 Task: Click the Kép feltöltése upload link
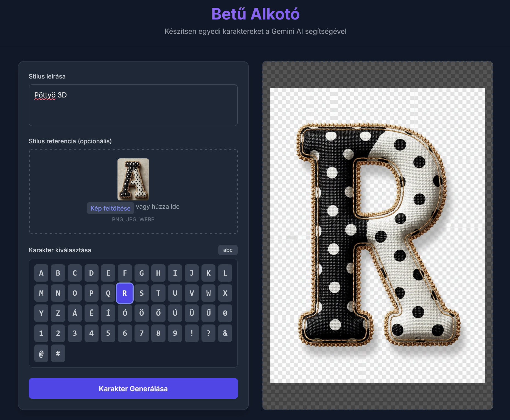pos(110,208)
